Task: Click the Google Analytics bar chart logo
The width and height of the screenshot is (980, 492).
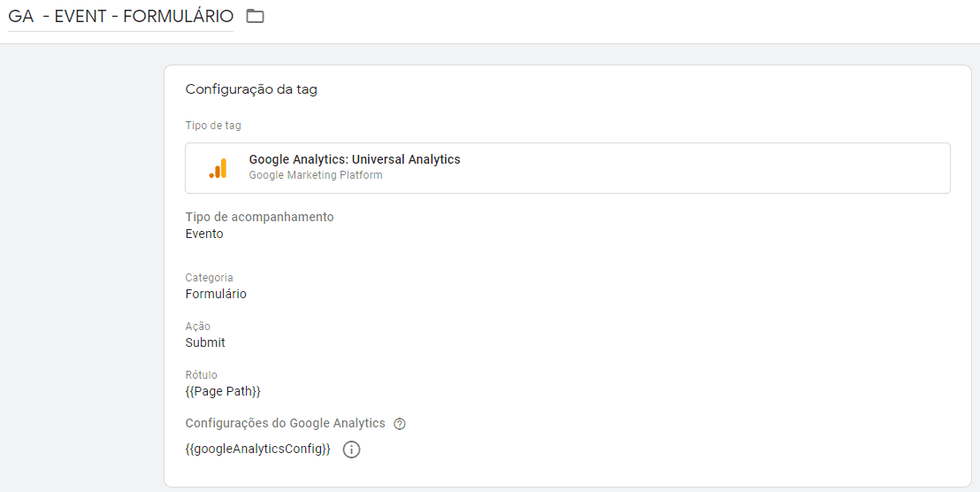Action: pyautogui.click(x=218, y=168)
